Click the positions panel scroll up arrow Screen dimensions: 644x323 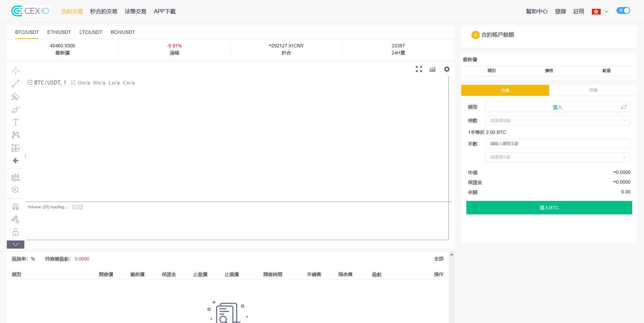click(x=451, y=255)
